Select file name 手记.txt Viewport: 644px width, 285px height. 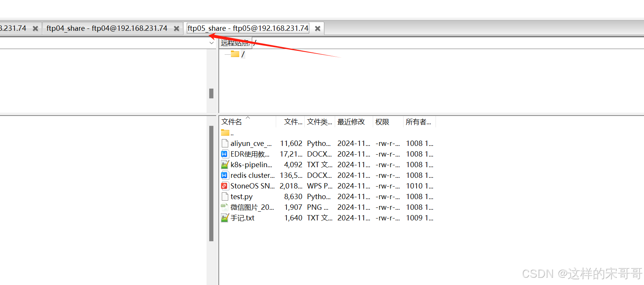pyautogui.click(x=242, y=218)
